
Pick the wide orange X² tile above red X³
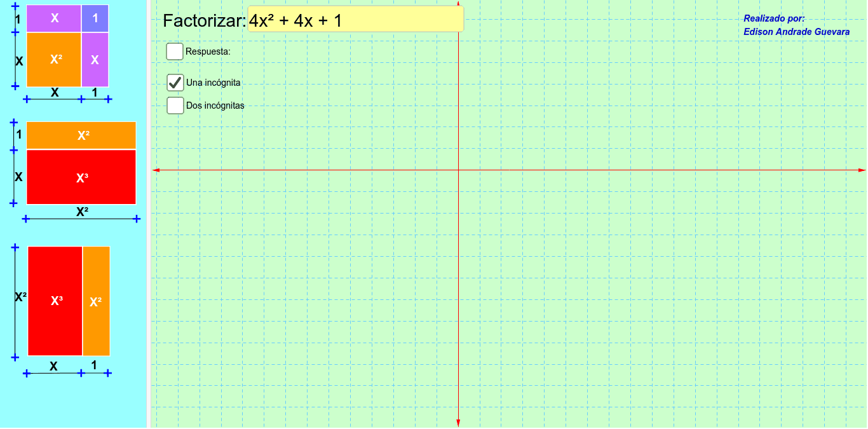click(81, 135)
